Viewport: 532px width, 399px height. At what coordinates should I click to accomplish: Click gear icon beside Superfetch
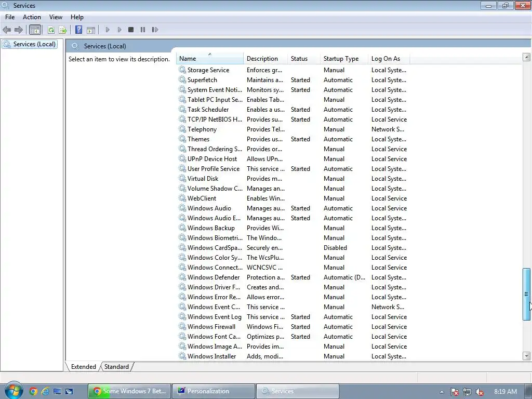coord(182,79)
